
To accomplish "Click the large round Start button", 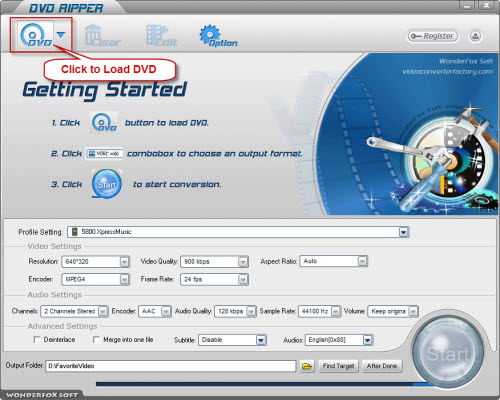I will (x=448, y=353).
